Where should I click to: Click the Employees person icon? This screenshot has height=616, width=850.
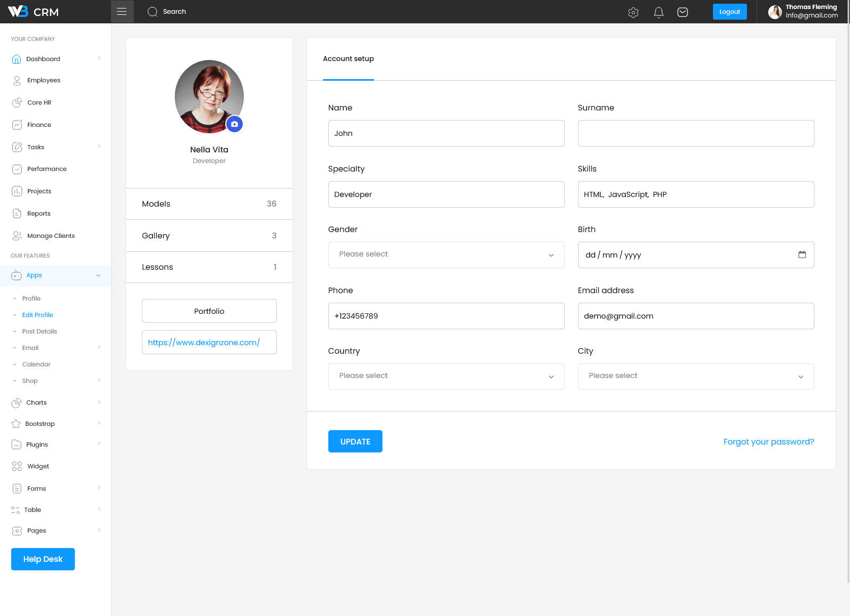(x=17, y=80)
